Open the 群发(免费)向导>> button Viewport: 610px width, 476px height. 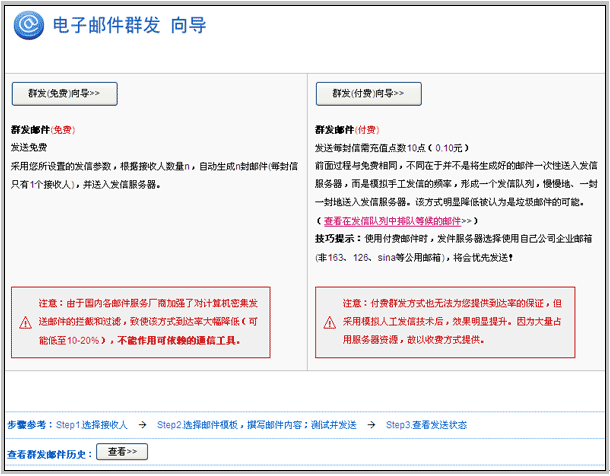[65, 94]
